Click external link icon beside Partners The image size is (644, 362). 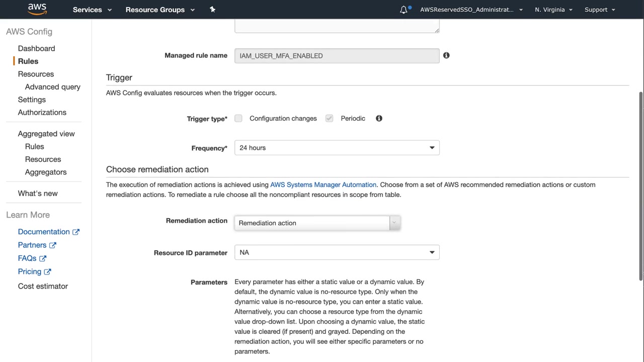tap(53, 245)
